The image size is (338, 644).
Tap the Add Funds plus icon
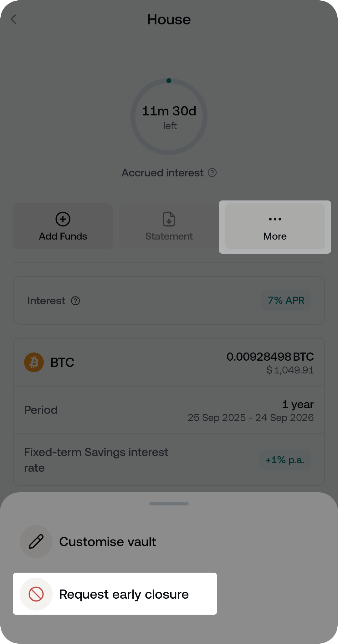pos(63,219)
